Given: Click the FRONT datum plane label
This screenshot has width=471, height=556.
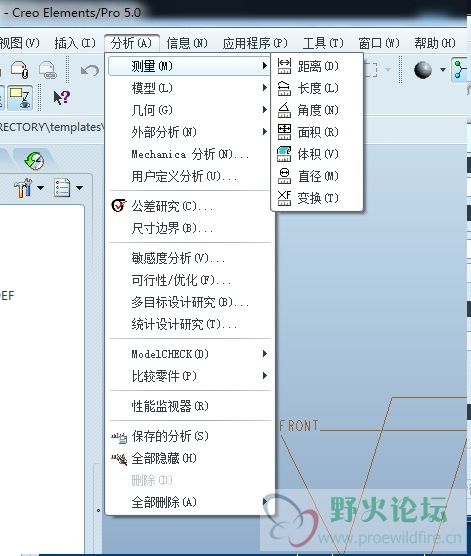Looking at the screenshot, I should (x=299, y=426).
